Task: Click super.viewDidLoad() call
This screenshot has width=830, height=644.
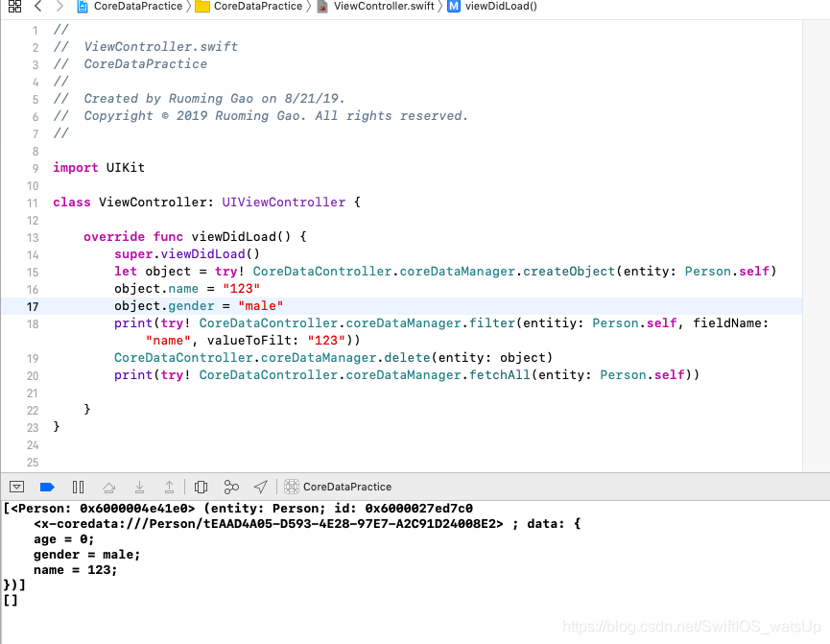Action: 187,253
